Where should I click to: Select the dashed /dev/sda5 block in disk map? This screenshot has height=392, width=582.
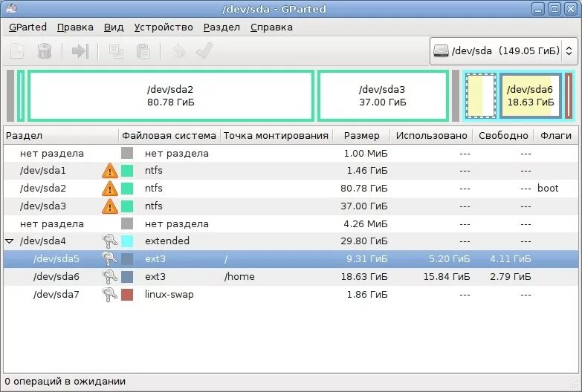[x=481, y=96]
